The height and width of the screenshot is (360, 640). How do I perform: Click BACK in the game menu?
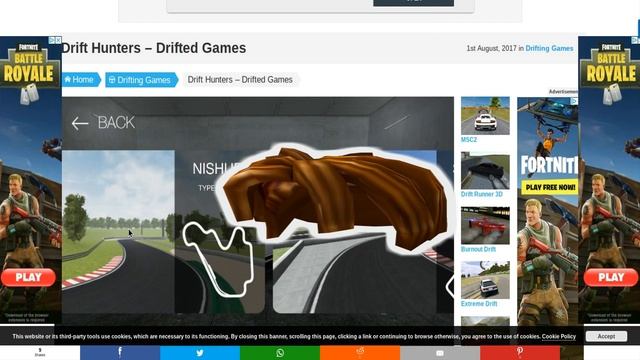click(116, 122)
